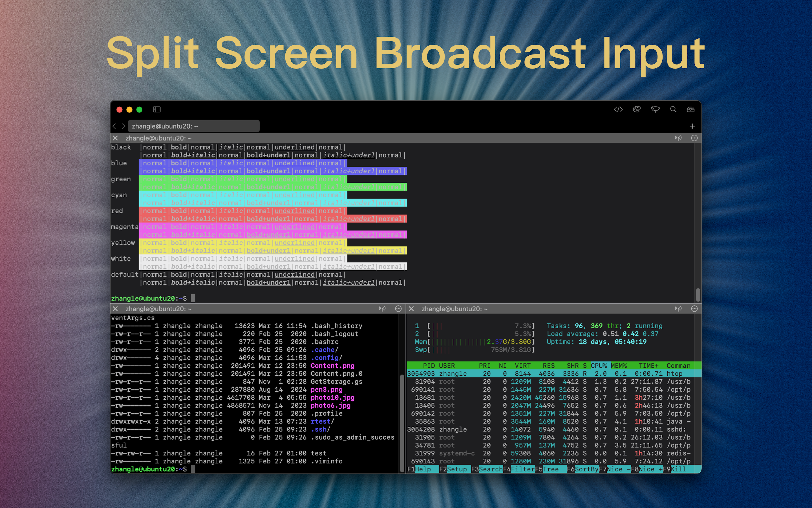Image resolution: width=812 pixels, height=508 pixels.
Task: Click the bottom-left pane command prompt
Action: point(153,469)
